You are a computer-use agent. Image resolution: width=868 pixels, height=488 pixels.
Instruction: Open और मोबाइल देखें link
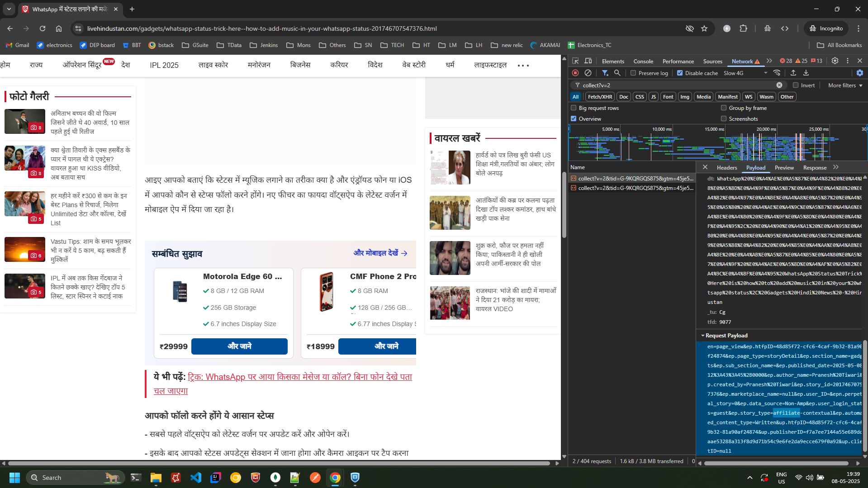380,253
